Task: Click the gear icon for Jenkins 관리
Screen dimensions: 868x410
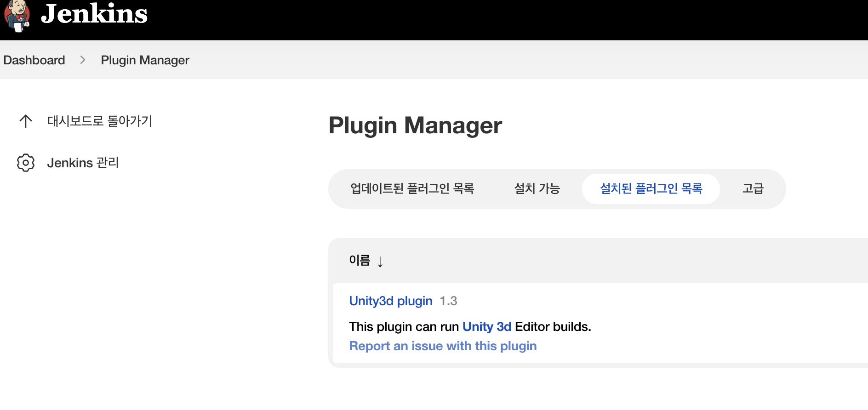Action: (26, 163)
